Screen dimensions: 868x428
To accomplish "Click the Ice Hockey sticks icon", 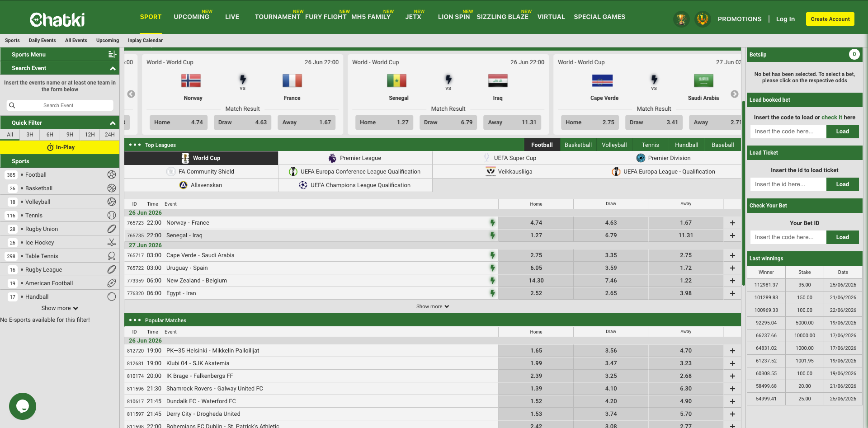I will pos(112,242).
